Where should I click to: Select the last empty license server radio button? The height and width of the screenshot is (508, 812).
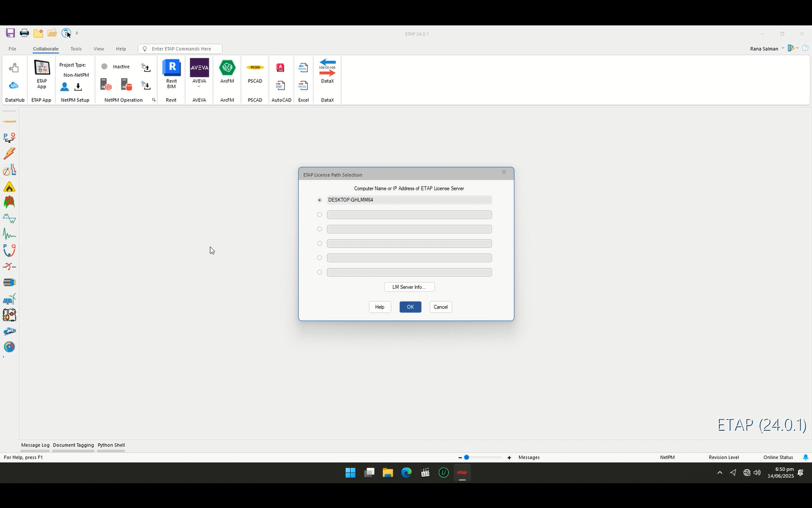coord(320,272)
